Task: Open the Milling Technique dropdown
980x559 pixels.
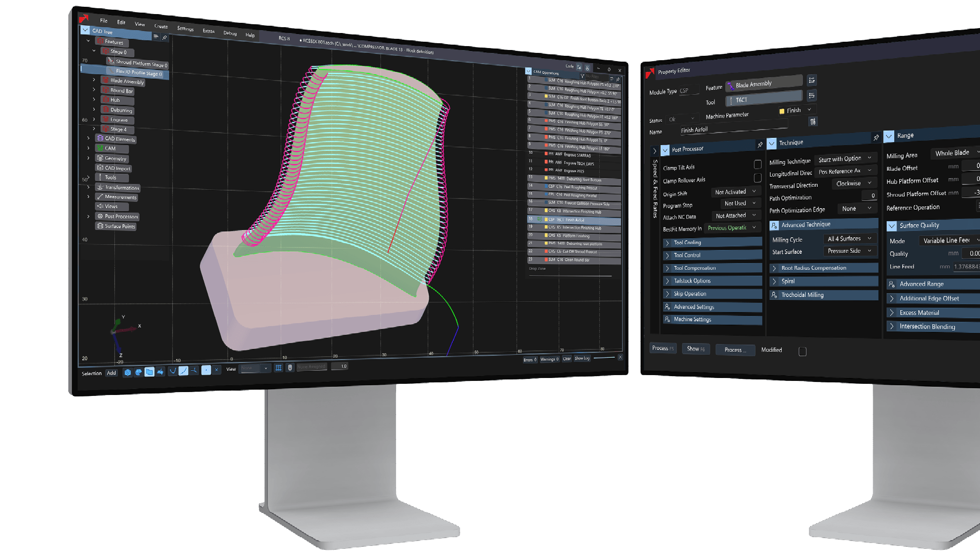Action: [x=847, y=159]
